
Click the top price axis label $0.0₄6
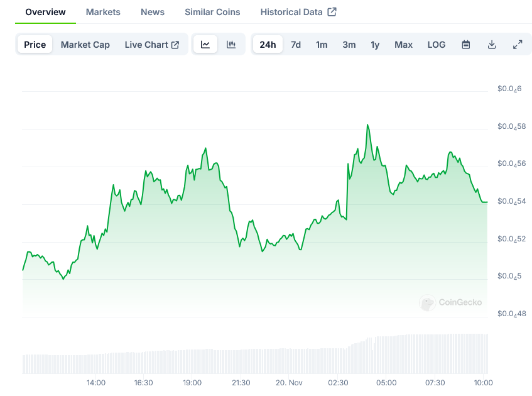[x=509, y=89]
